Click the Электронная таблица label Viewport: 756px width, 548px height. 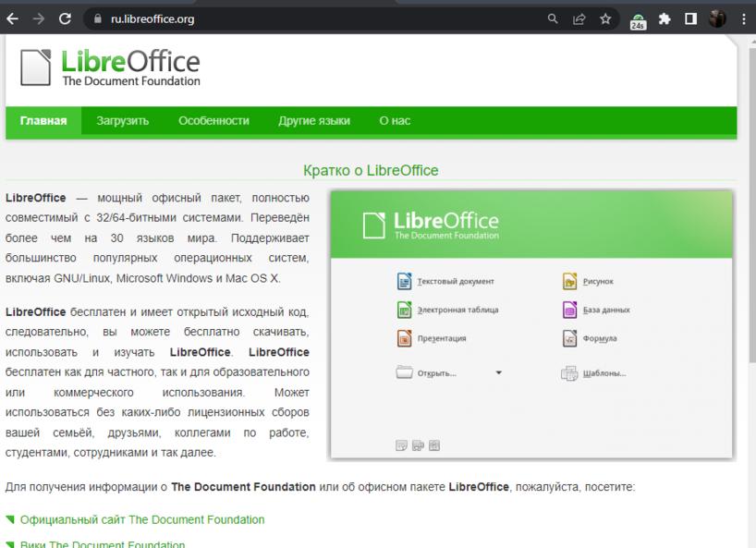click(x=457, y=310)
